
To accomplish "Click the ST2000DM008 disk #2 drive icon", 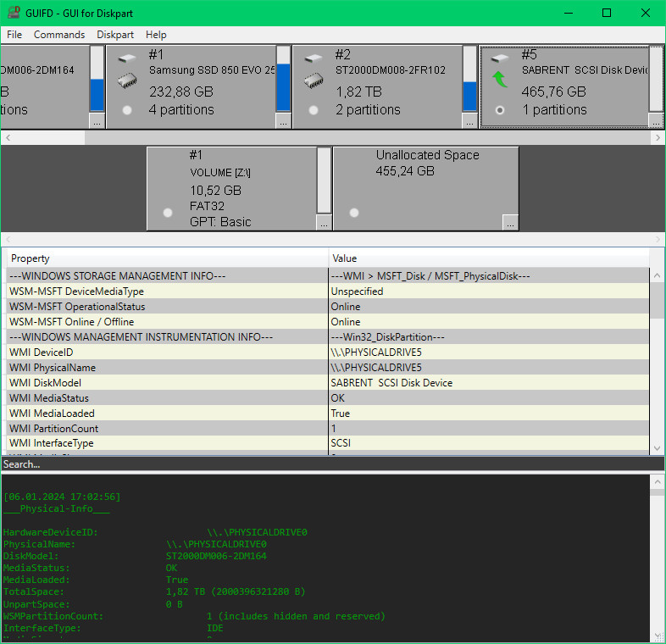I will pos(314,58).
